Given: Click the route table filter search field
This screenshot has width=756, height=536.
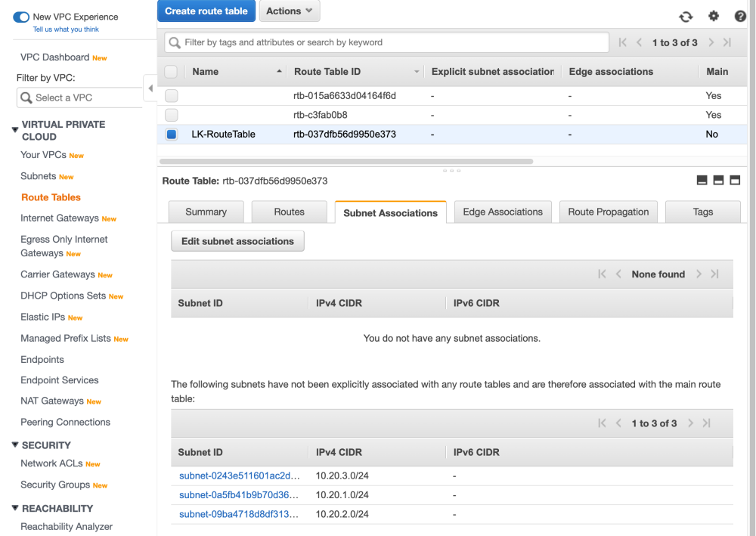Looking at the screenshot, I should pyautogui.click(x=387, y=42).
